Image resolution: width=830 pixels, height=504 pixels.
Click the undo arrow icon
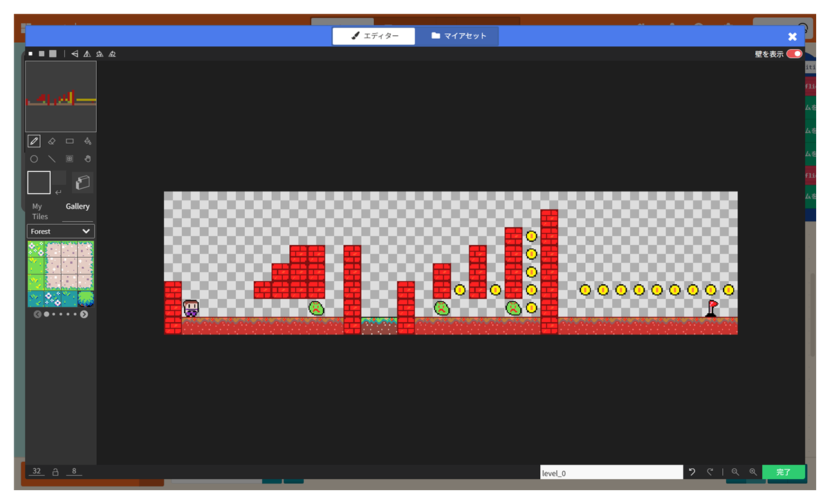(692, 472)
